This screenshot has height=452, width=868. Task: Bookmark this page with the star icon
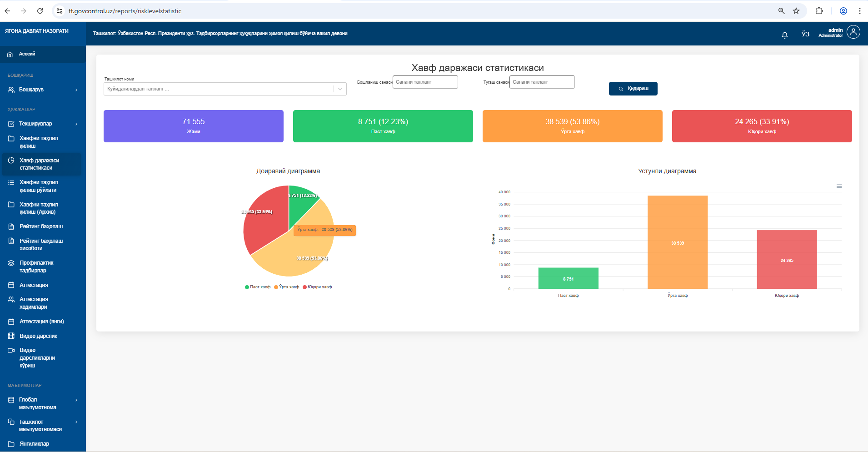click(x=796, y=11)
